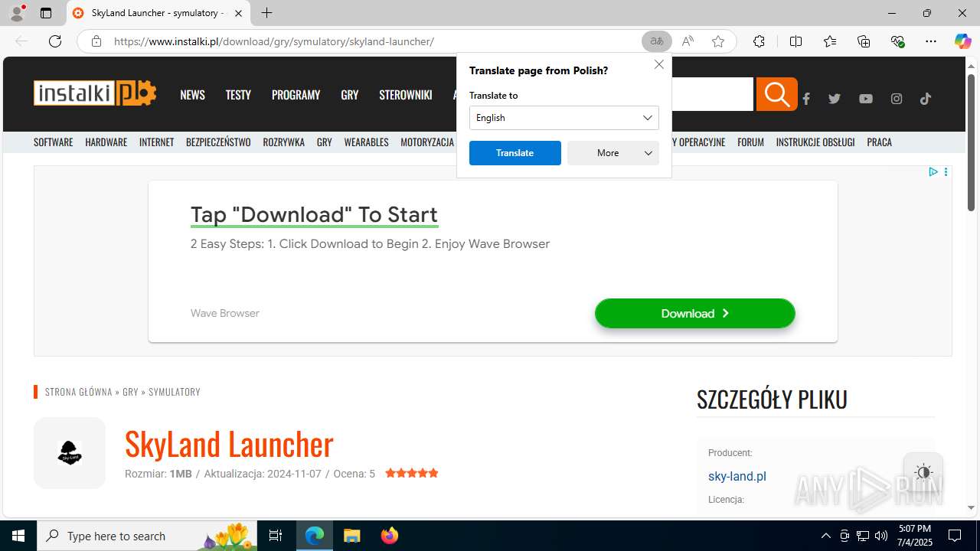Open the Favorites list icon
The width and height of the screenshot is (980, 551).
click(830, 41)
